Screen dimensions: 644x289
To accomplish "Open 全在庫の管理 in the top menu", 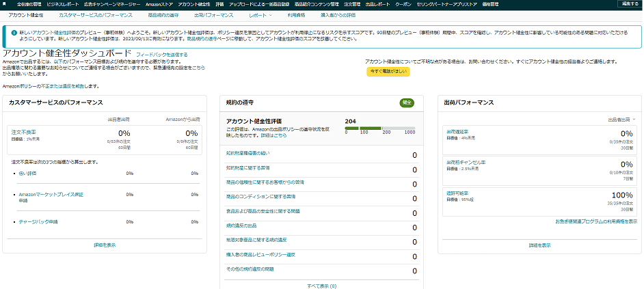I will [29, 4].
